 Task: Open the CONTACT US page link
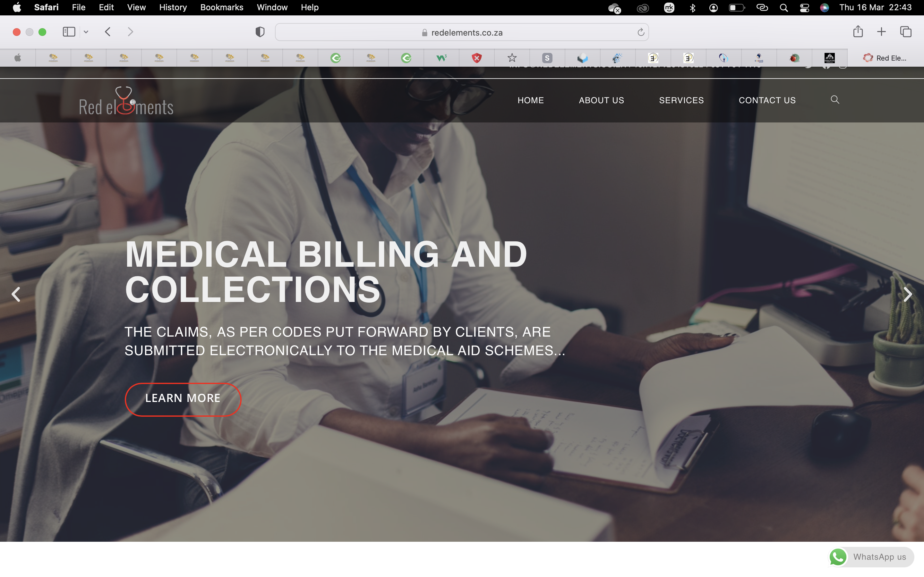point(767,100)
